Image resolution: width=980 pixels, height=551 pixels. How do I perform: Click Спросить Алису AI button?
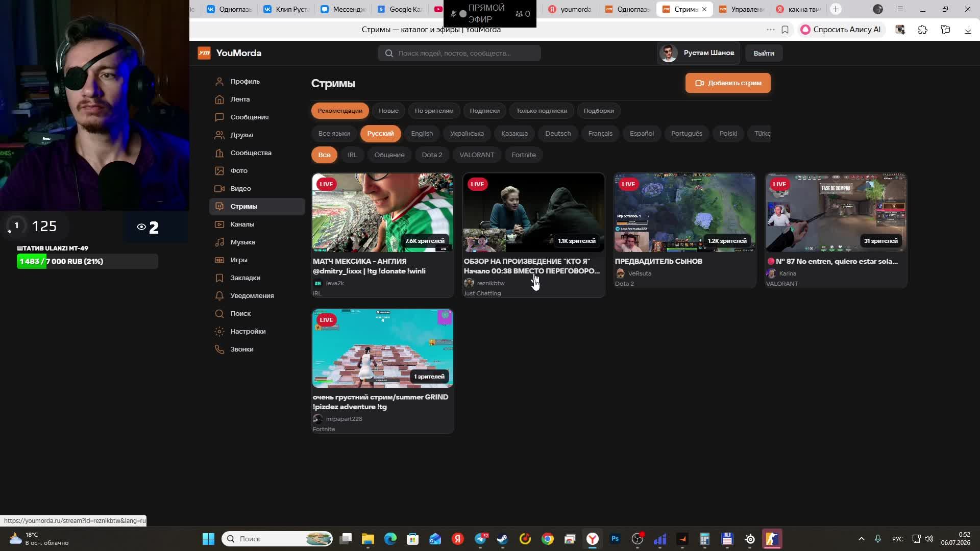pos(841,30)
